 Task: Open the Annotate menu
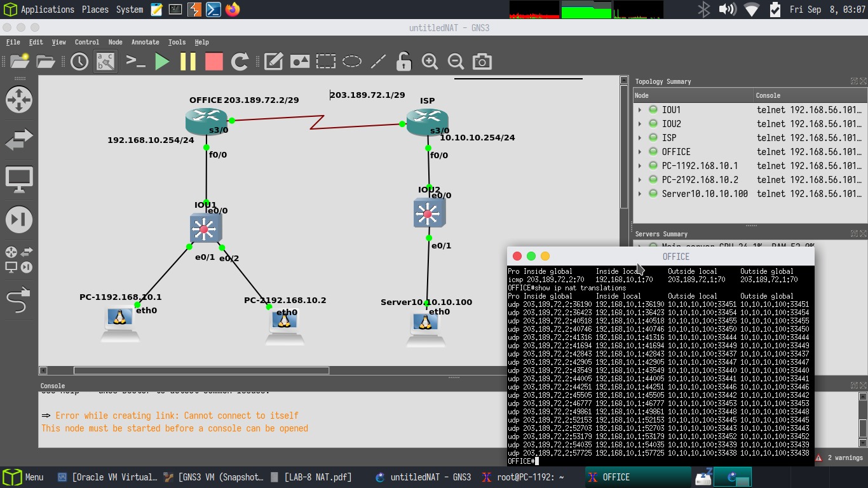point(146,42)
